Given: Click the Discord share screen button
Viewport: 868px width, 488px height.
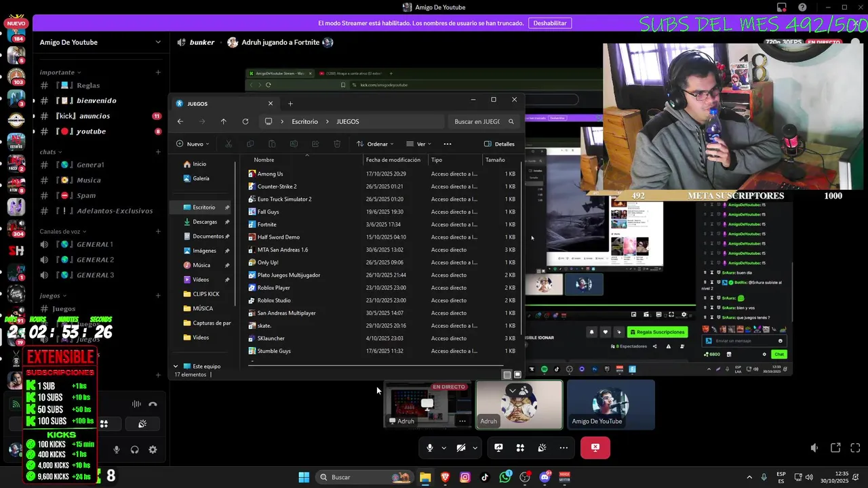Looking at the screenshot, I should pyautogui.click(x=498, y=447).
